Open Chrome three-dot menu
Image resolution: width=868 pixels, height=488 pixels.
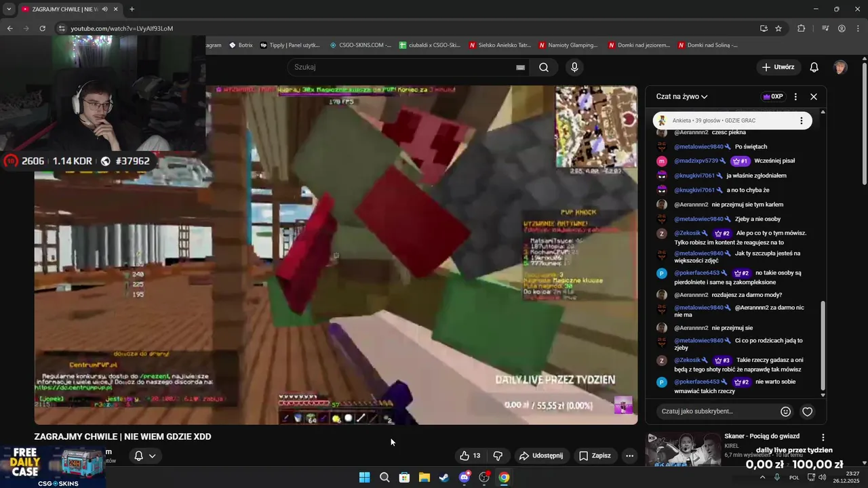coord(857,28)
